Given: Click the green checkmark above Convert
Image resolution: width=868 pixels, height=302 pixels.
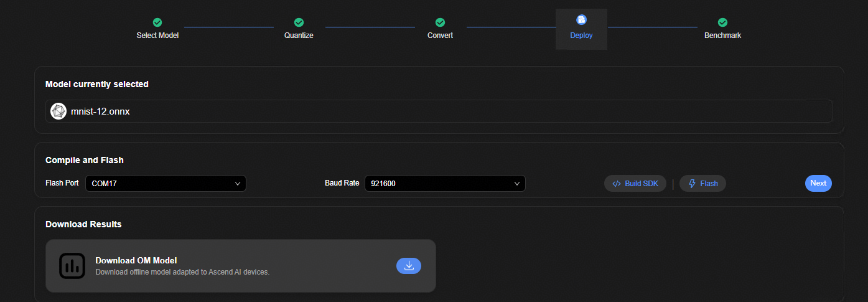Looking at the screenshot, I should [440, 22].
